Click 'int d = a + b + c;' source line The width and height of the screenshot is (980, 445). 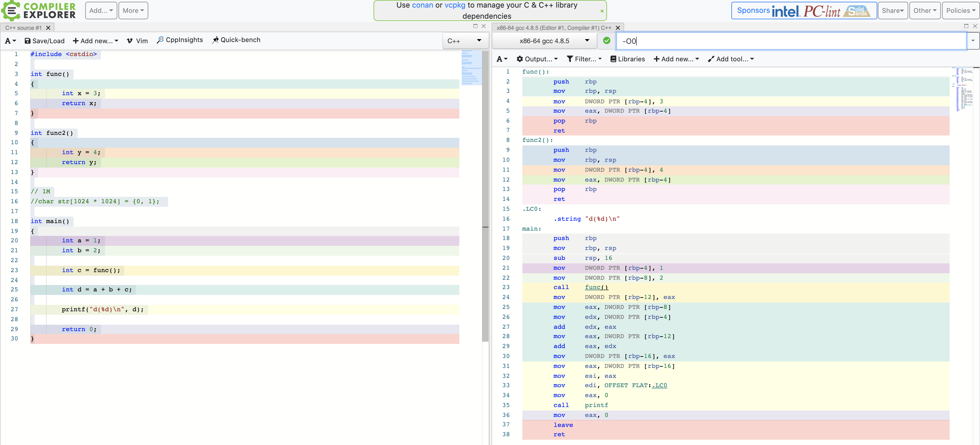pyautogui.click(x=97, y=290)
